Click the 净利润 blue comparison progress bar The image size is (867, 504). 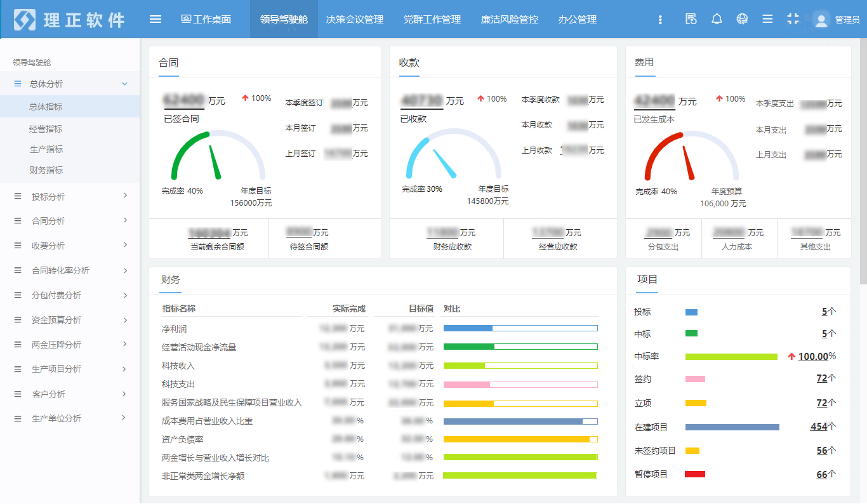coord(520,328)
